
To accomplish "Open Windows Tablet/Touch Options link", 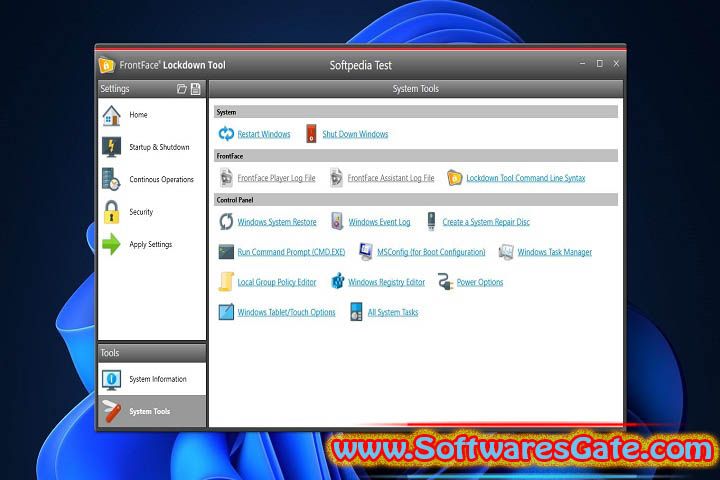I will [286, 312].
